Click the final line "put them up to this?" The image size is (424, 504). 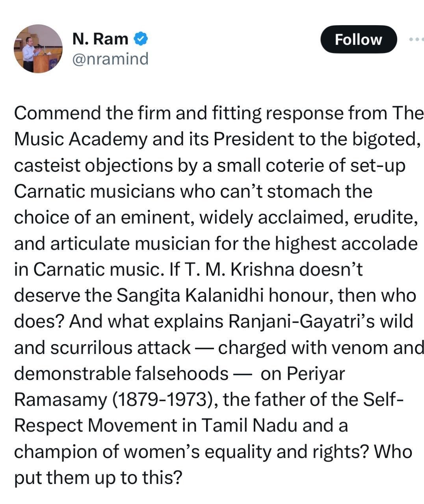point(98,477)
